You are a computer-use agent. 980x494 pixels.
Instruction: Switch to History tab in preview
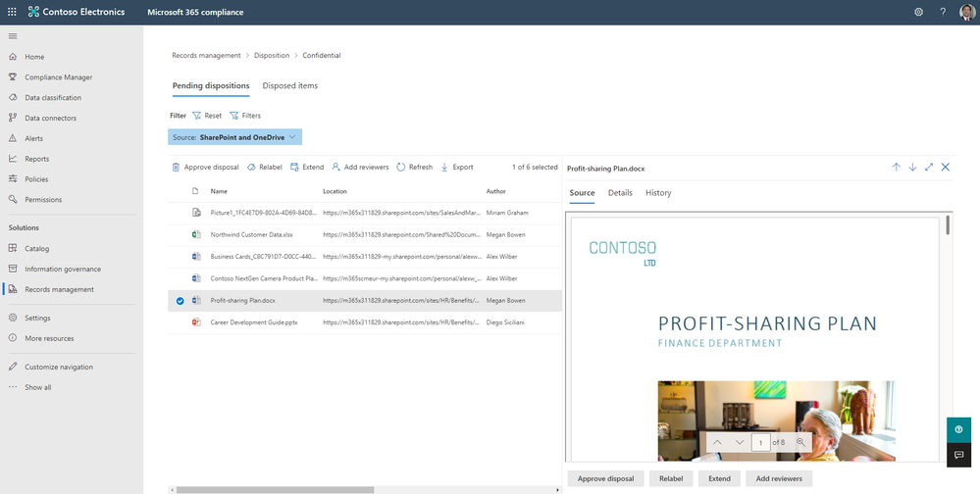tap(658, 193)
